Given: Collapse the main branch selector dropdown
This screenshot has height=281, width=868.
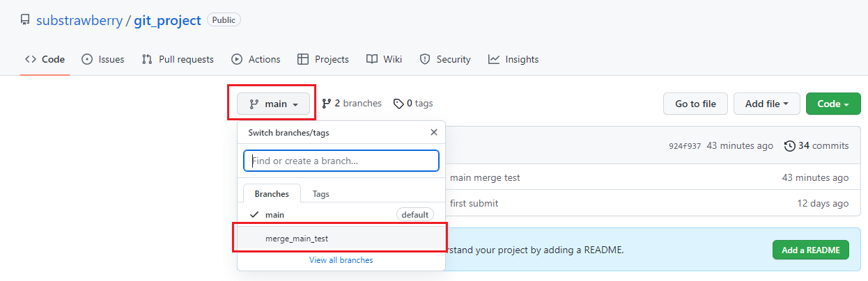Looking at the screenshot, I should coord(274,104).
